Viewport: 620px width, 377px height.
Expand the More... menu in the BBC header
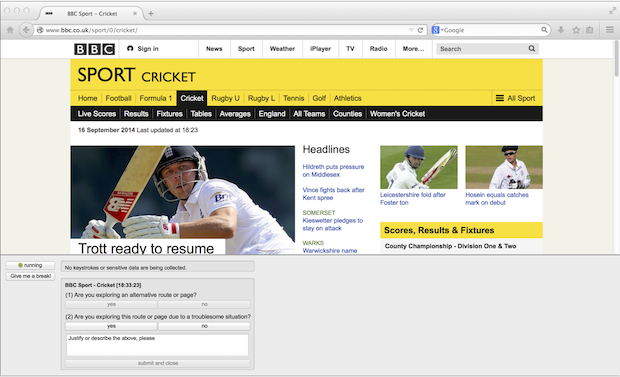pyautogui.click(x=413, y=49)
